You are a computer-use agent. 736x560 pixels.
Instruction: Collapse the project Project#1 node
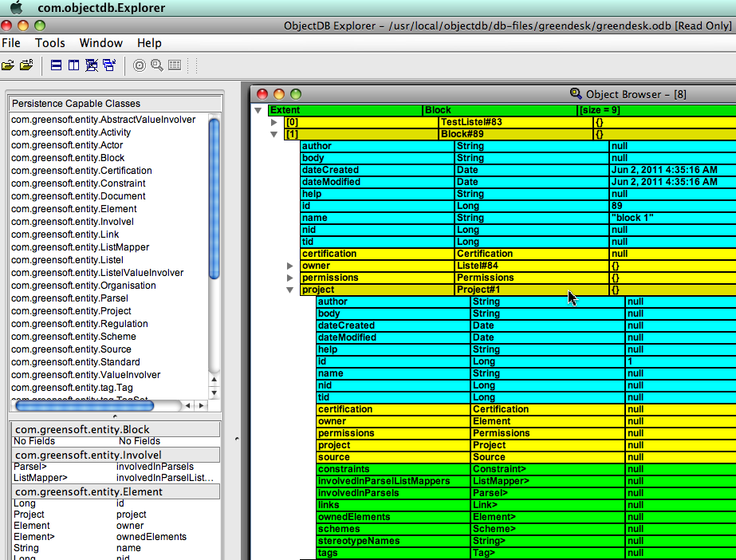tap(290, 290)
